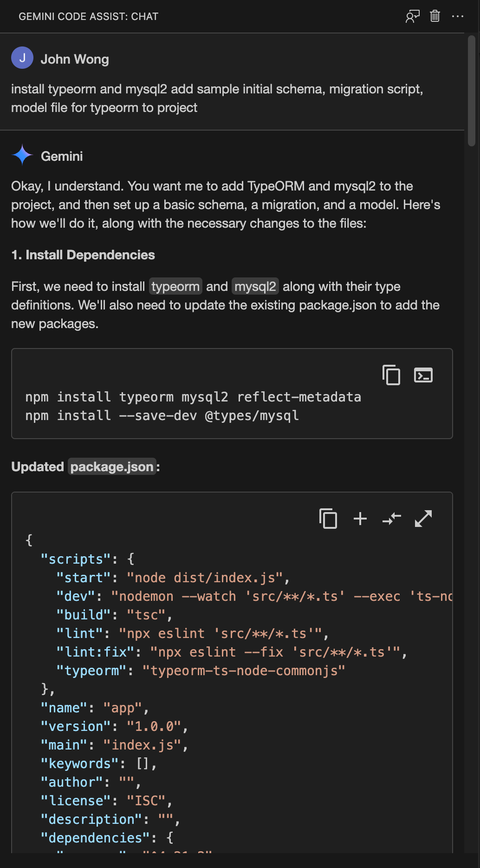Click the npm install typeorm command line

(x=193, y=397)
